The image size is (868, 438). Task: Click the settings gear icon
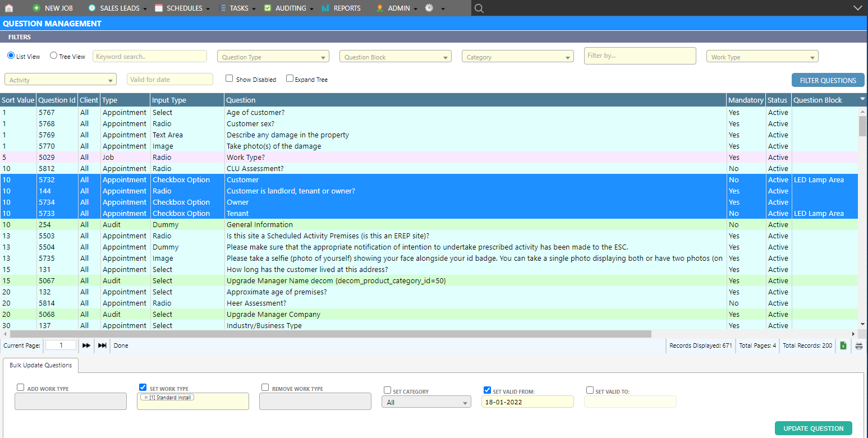[429, 8]
